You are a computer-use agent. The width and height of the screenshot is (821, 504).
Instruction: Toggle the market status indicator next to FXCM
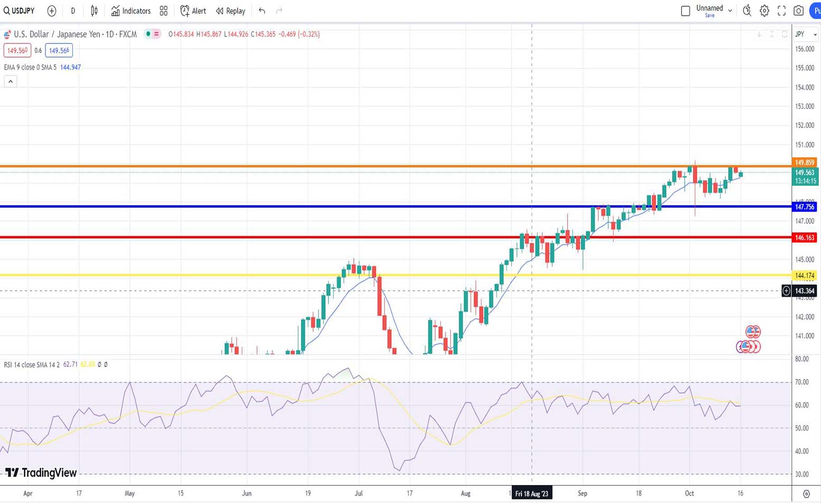[x=148, y=34]
